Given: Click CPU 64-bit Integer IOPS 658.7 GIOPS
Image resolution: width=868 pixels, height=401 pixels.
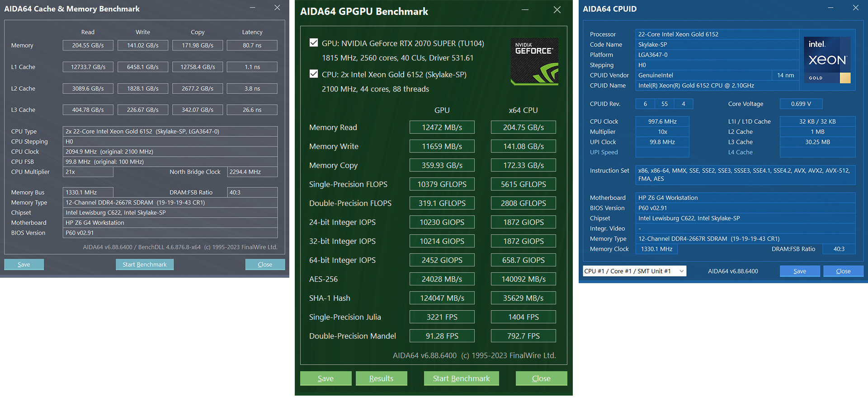Looking at the screenshot, I should tap(524, 260).
